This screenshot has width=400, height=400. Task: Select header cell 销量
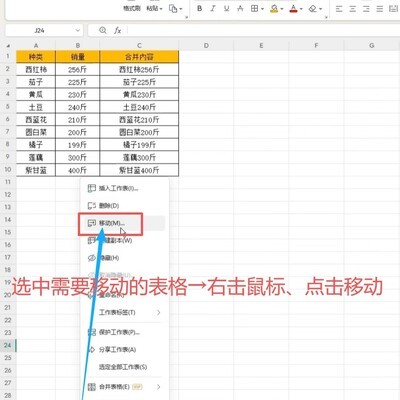pos(77,57)
